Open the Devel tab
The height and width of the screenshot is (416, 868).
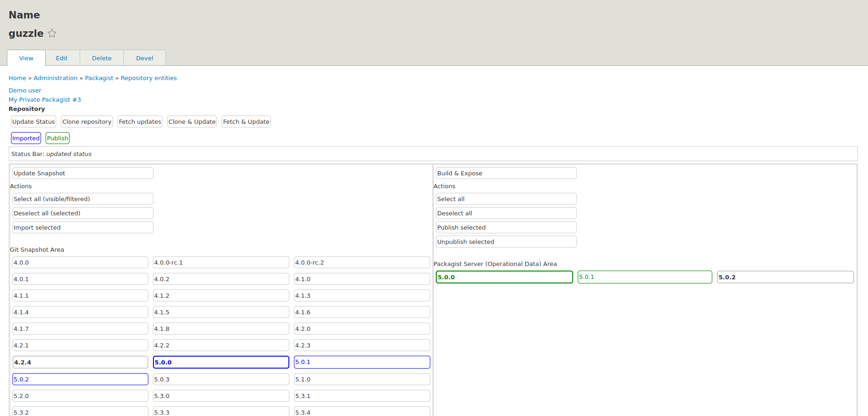(144, 58)
